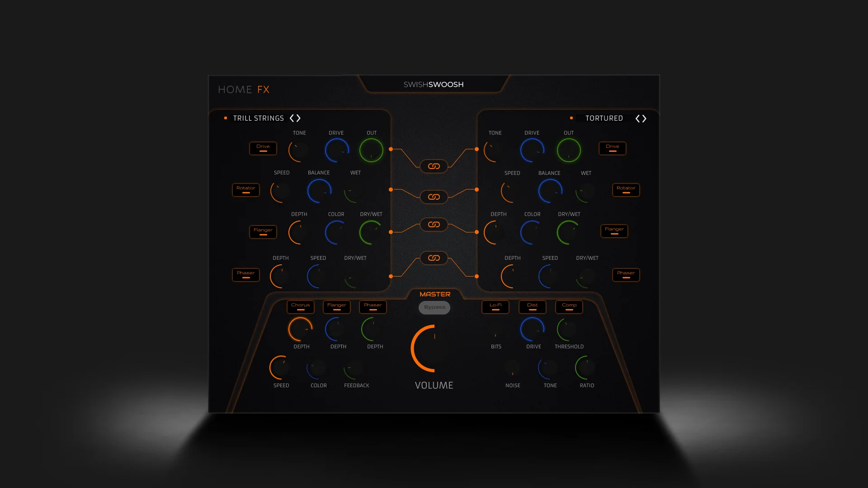Toggle the master Lo-Fi effect
Image resolution: width=868 pixels, height=488 pixels.
coord(495,307)
